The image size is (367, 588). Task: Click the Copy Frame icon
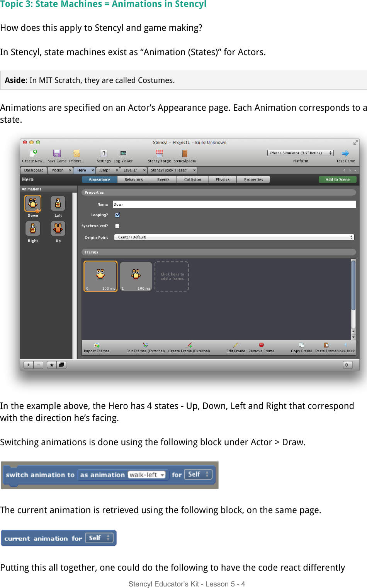301,345
